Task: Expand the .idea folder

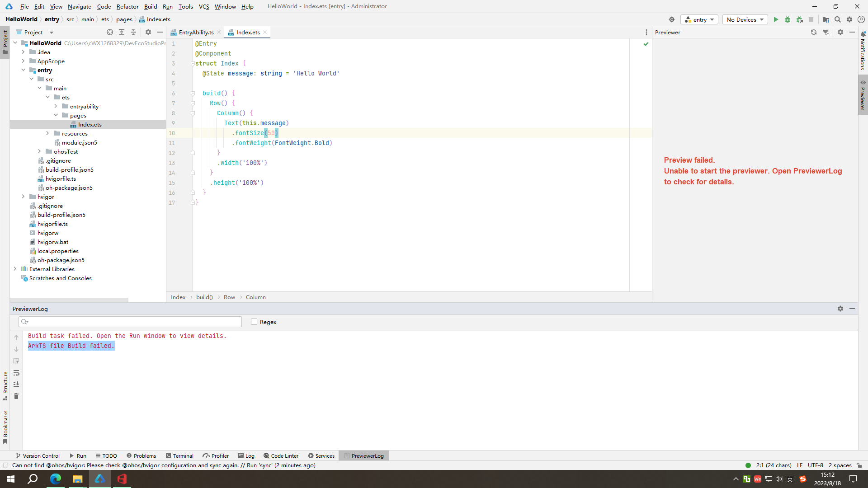Action: click(x=23, y=52)
